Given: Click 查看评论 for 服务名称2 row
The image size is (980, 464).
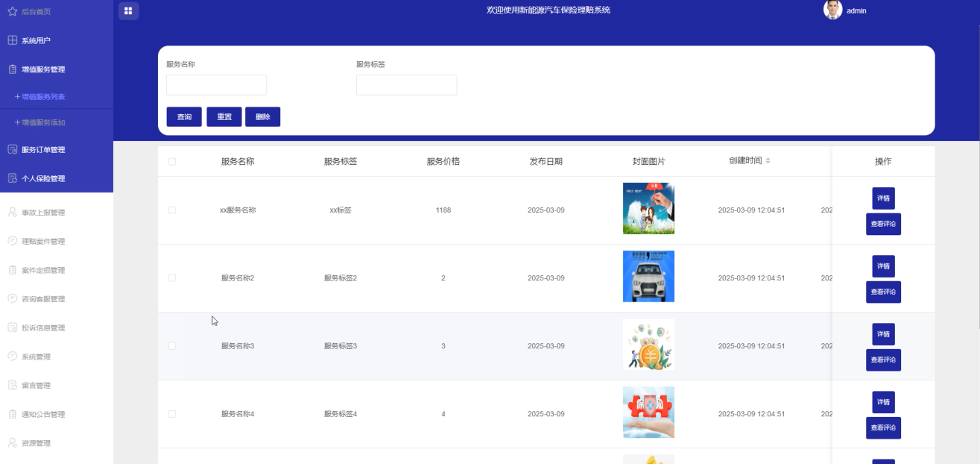Looking at the screenshot, I should coord(883,292).
